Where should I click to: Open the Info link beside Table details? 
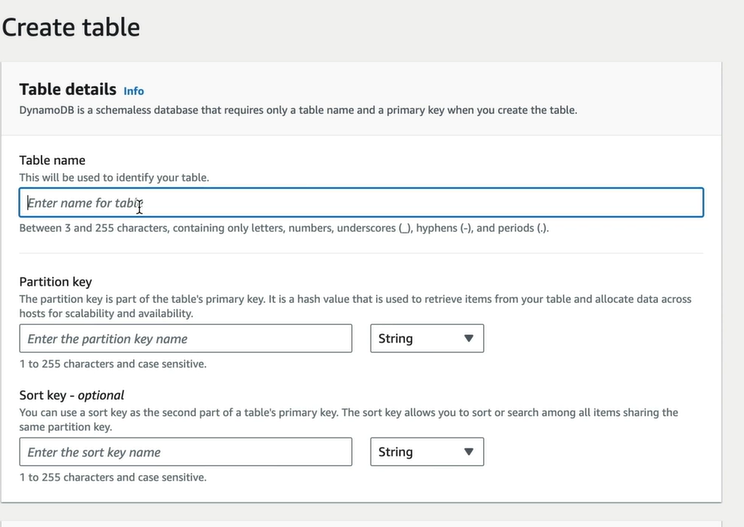[x=133, y=91]
